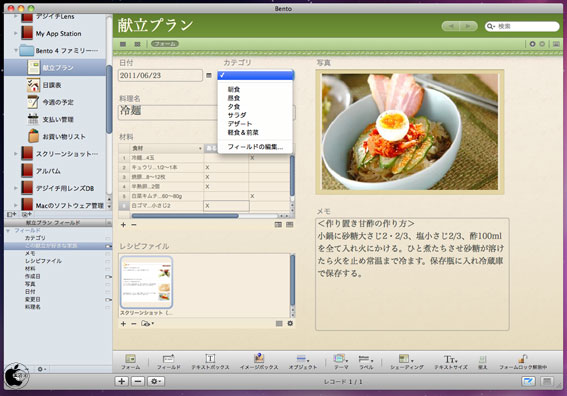Add a row to 材料 table
567x396 pixels.
(x=123, y=225)
